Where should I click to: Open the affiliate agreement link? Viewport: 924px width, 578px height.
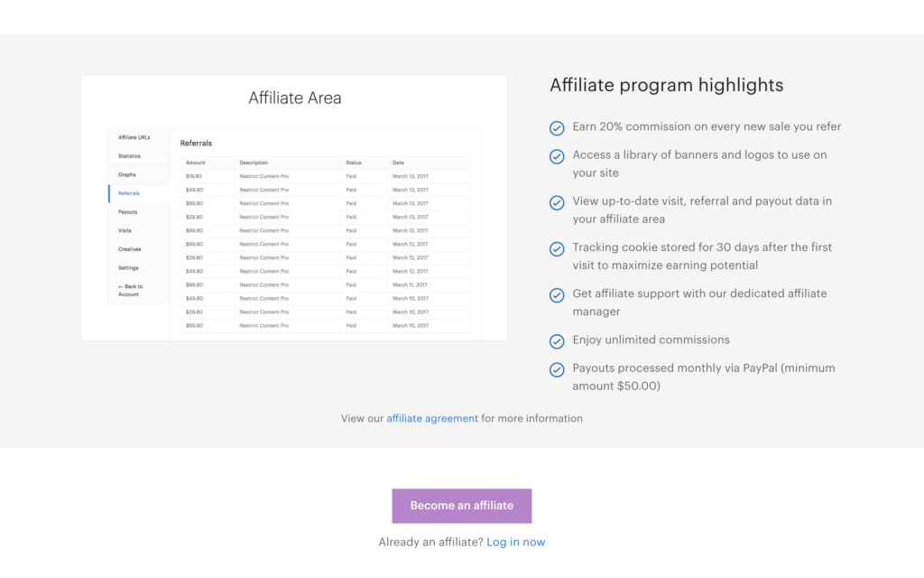click(x=432, y=418)
